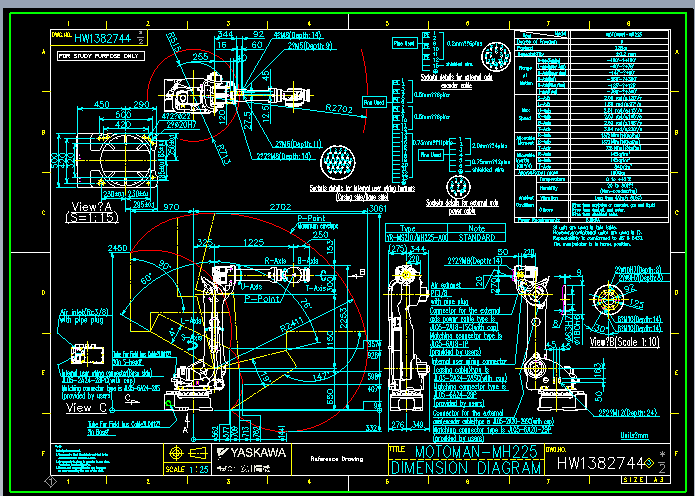695x496 pixels.
Task: Select the B-Axis label
Action: click(308, 261)
